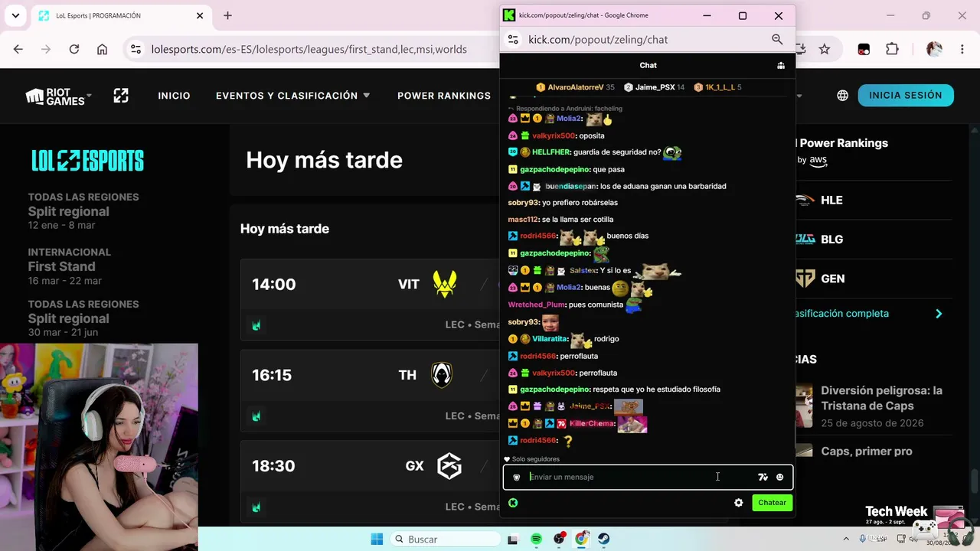Viewport: 980px width, 551px height.
Task: Click the red dice extension icon
Action: [864, 49]
